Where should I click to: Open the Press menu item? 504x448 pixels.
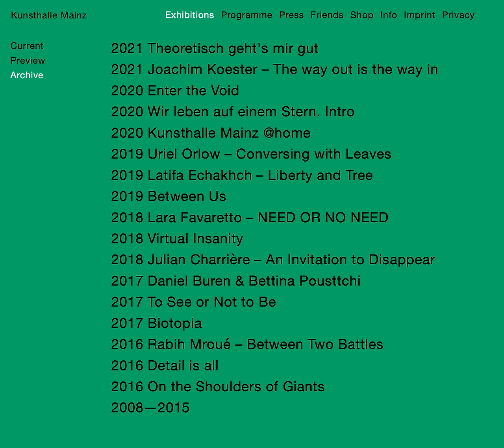coord(291,15)
